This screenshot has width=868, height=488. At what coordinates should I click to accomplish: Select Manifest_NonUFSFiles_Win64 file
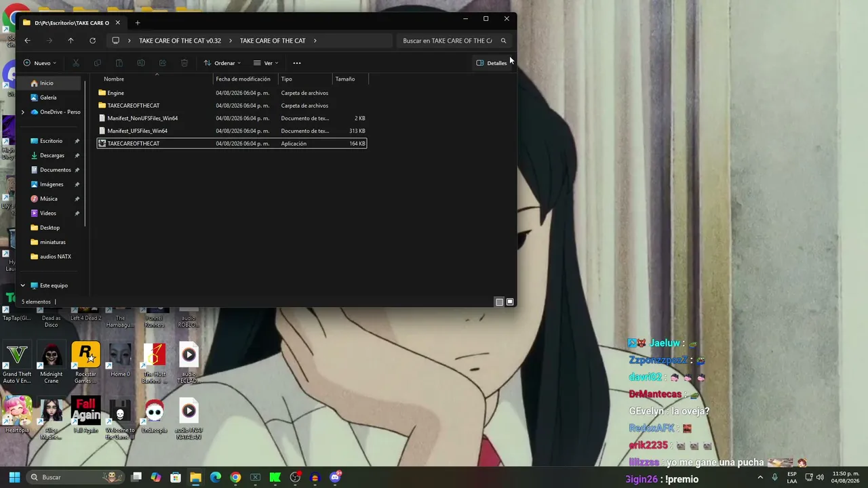coord(232,118)
